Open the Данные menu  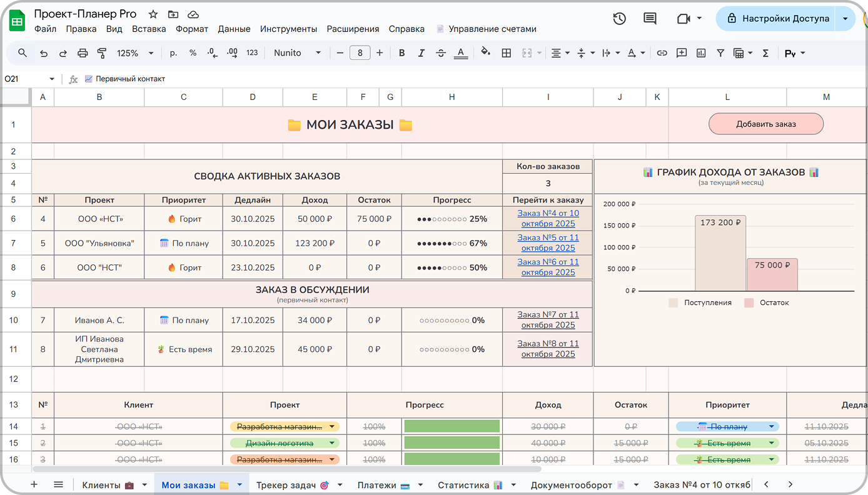click(x=234, y=29)
